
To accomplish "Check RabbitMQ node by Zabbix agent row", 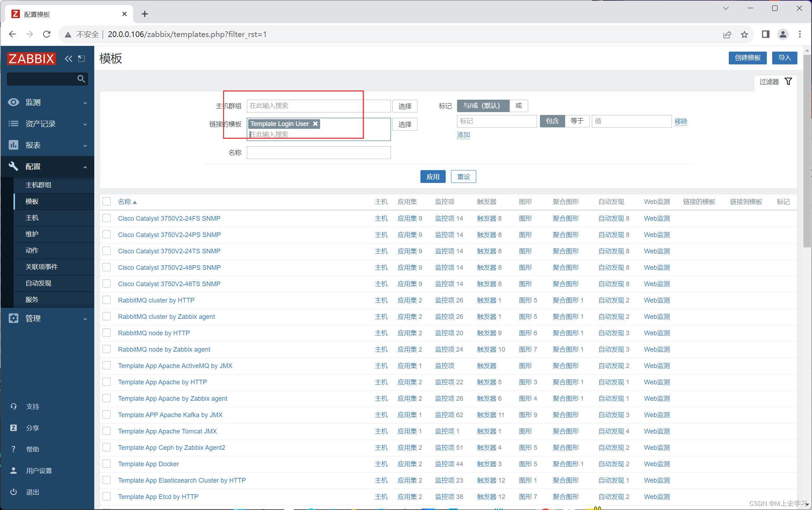I will point(107,349).
